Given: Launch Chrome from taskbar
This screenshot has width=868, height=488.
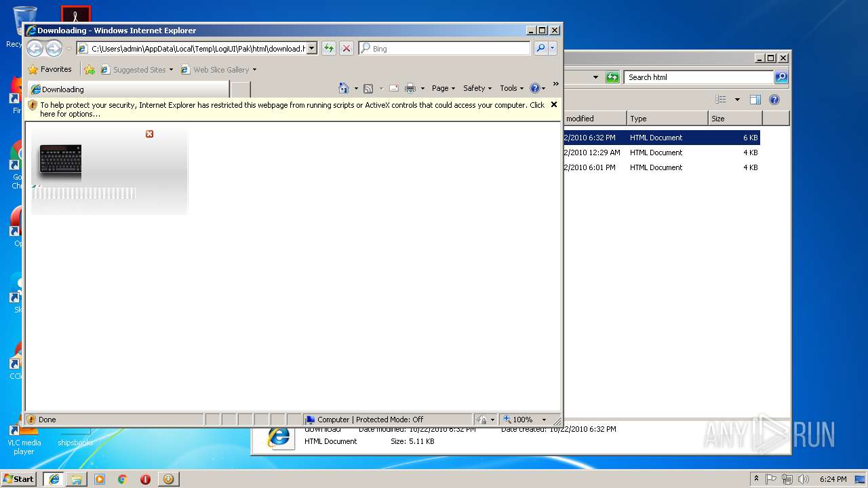Looking at the screenshot, I should click(122, 479).
